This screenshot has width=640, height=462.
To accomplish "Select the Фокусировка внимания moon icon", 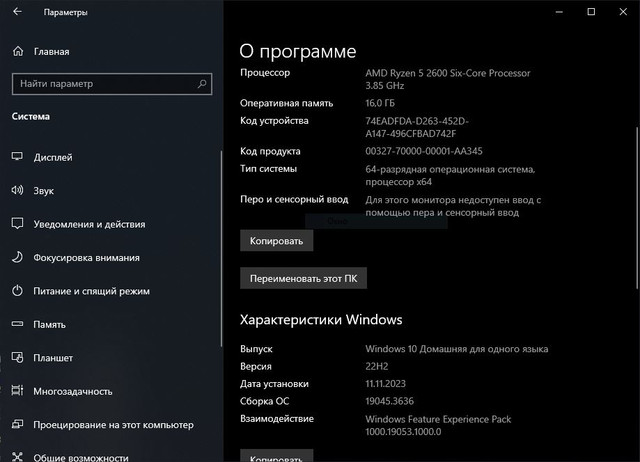I will (x=17, y=257).
